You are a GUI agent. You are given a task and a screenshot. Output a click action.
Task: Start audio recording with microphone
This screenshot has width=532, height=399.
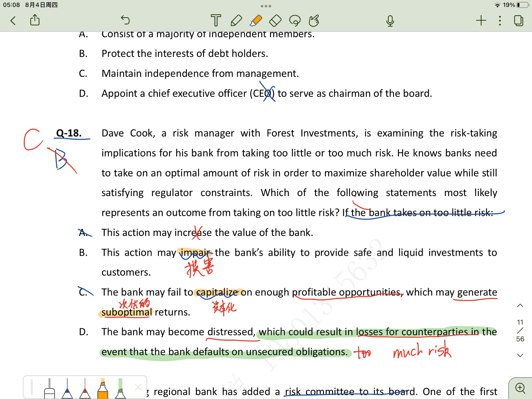coord(390,20)
